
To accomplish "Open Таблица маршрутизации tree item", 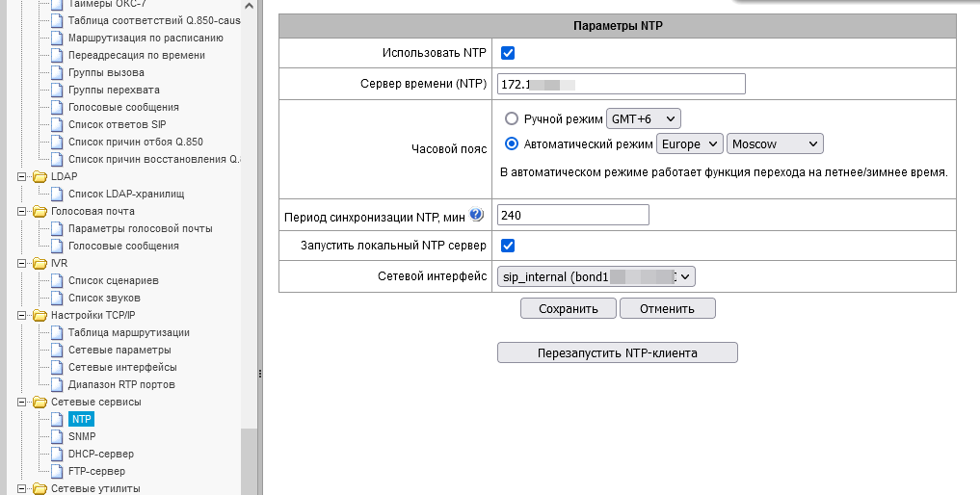I will 129,332.
